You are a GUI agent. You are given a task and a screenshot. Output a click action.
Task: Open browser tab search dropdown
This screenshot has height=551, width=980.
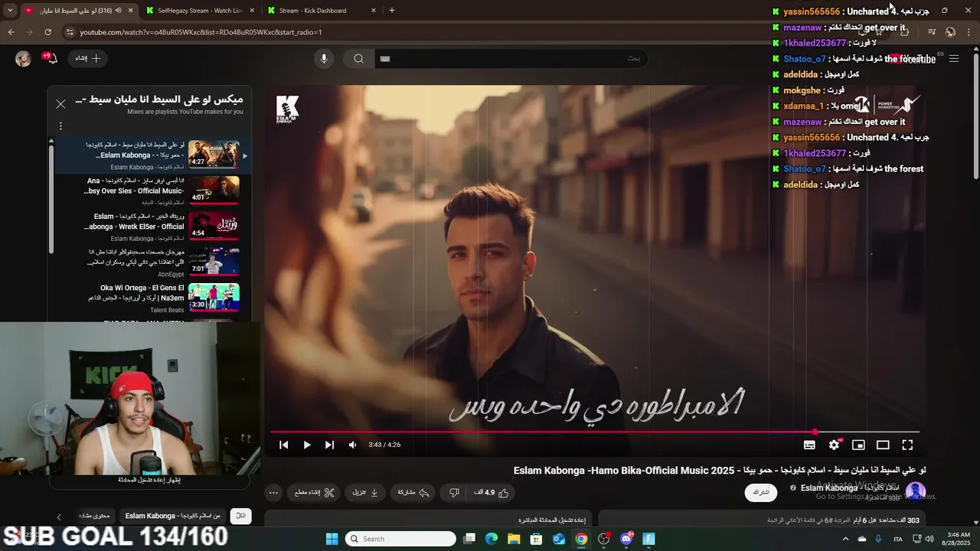(x=10, y=11)
